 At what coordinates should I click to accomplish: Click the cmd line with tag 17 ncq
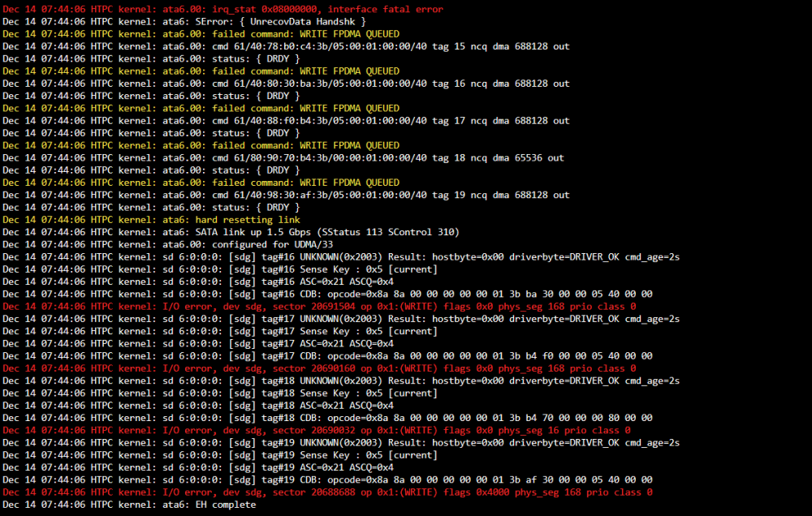pos(286,121)
